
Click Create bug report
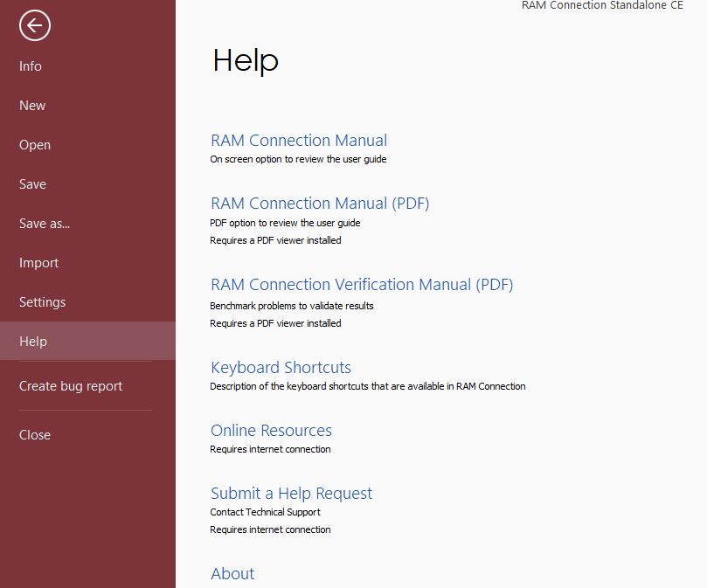click(x=70, y=386)
